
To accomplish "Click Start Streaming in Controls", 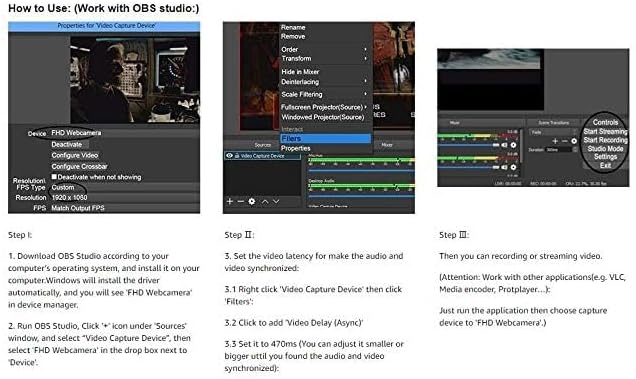I will click(x=605, y=131).
